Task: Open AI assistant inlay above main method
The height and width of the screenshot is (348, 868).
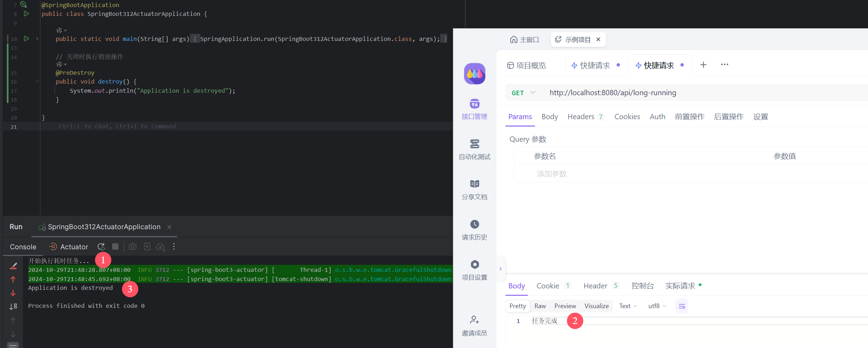Action: click(61, 30)
